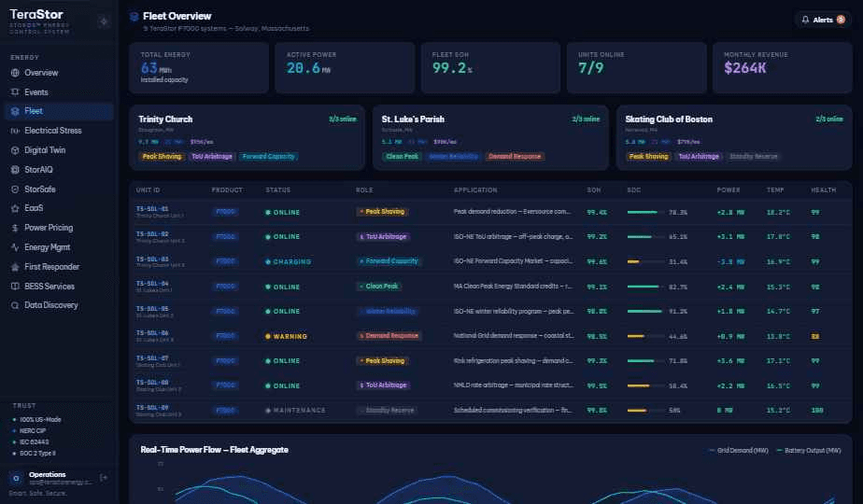Click Standby Reserve role tag in TS-SOL-09 row

[x=387, y=411]
